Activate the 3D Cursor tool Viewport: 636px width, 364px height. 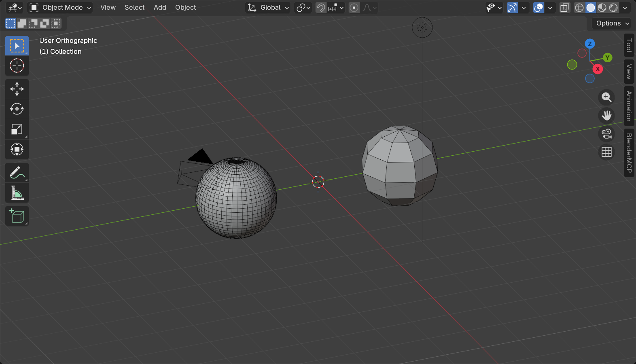click(x=17, y=66)
